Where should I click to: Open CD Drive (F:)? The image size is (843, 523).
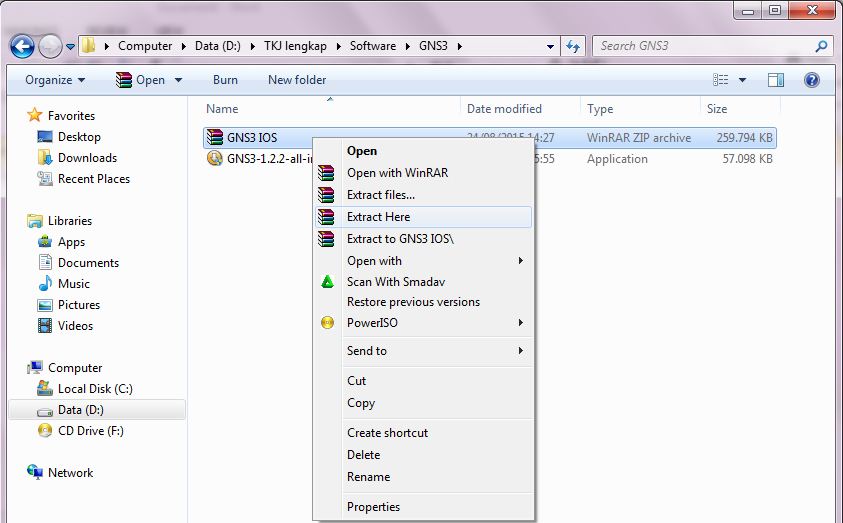coord(80,431)
